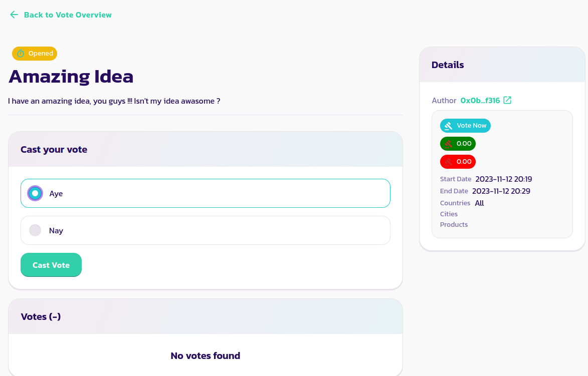
Task: Open the external link icon beside author
Action: tap(507, 100)
